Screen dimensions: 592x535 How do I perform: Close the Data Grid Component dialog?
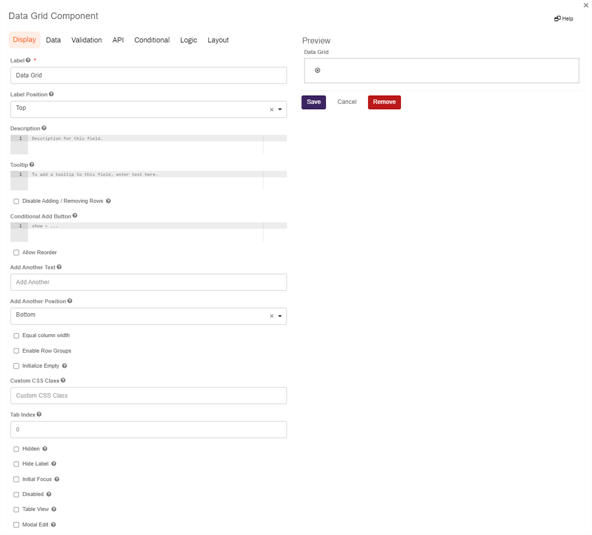pyautogui.click(x=586, y=5)
